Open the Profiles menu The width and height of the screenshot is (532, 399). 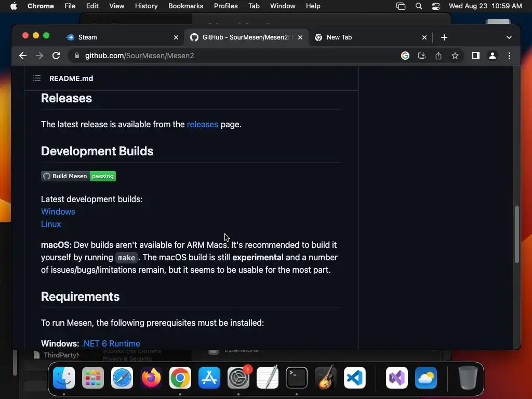click(226, 6)
